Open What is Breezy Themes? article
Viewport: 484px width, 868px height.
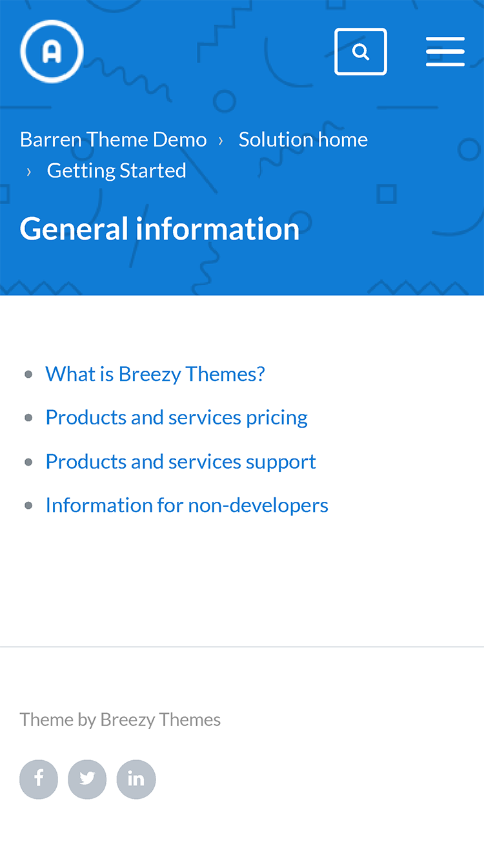point(155,374)
